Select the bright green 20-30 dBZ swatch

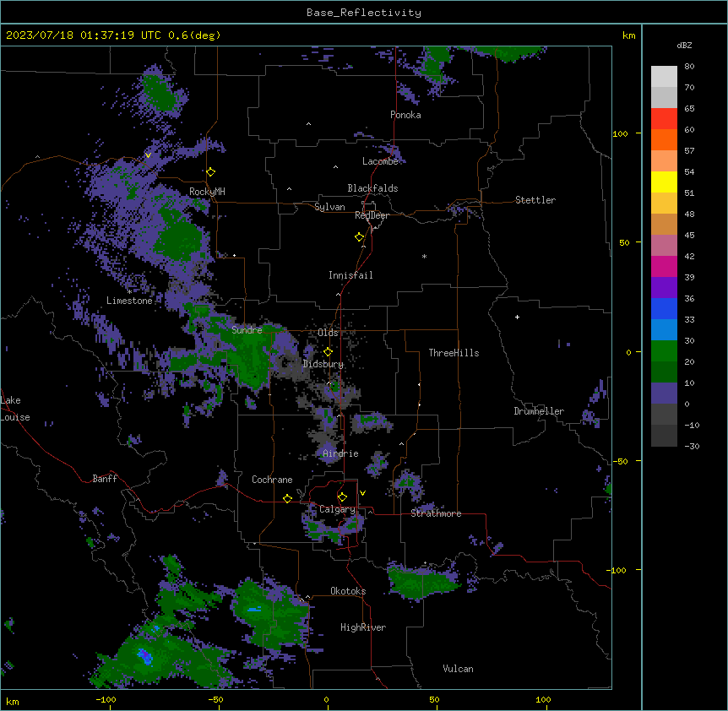click(664, 351)
